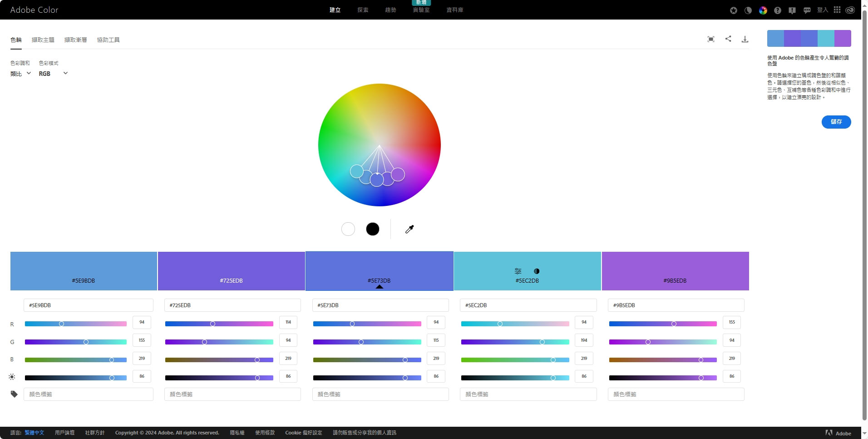
Task: Click the contrast icon on #5EC2DB swatch
Action: pos(537,271)
